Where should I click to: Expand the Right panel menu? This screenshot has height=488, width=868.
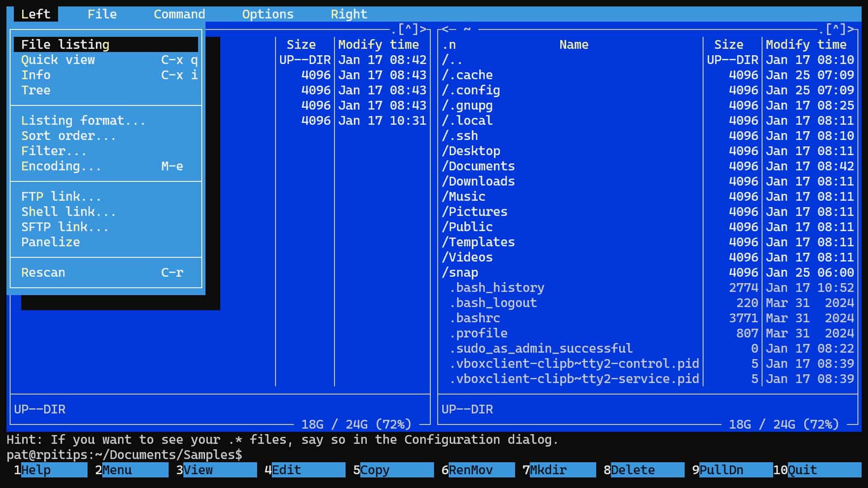349,14
